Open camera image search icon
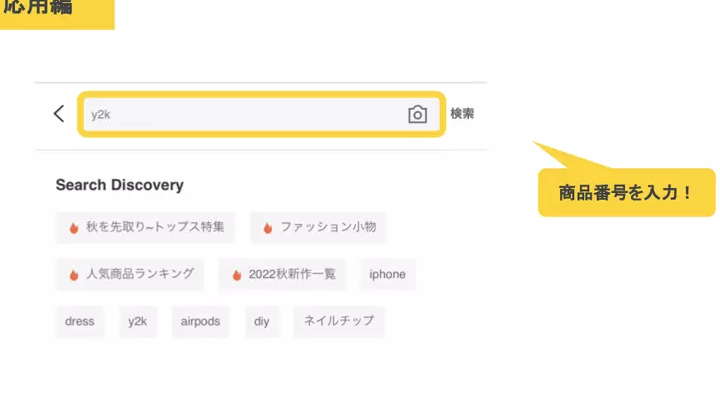720x405 pixels. pos(417,115)
